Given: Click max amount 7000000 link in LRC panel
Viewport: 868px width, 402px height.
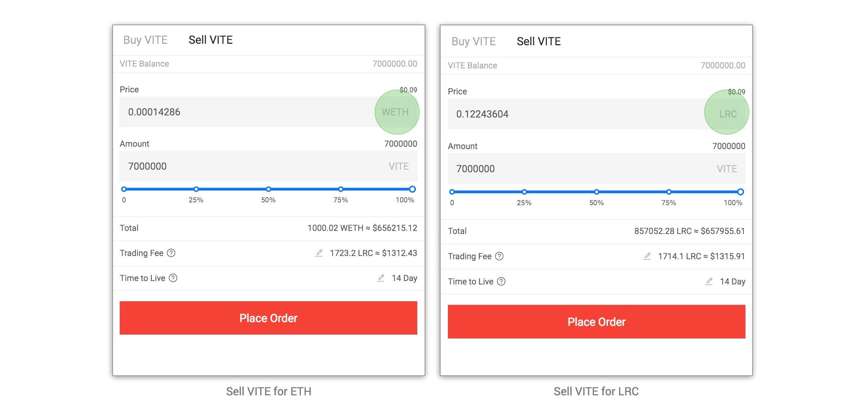Looking at the screenshot, I should [728, 146].
